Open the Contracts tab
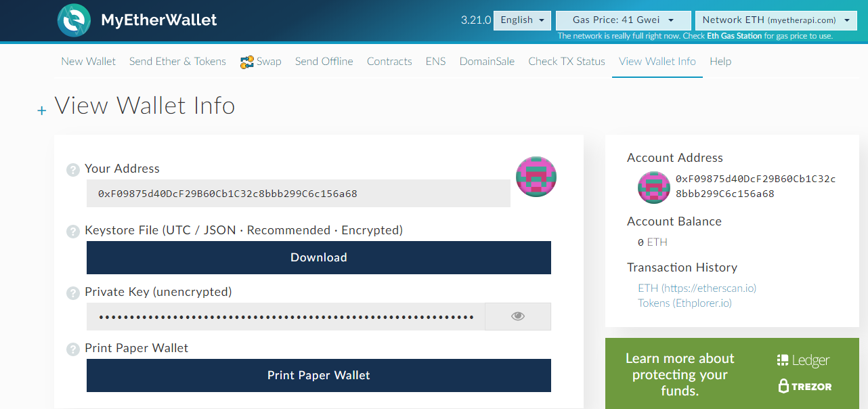 coord(389,62)
